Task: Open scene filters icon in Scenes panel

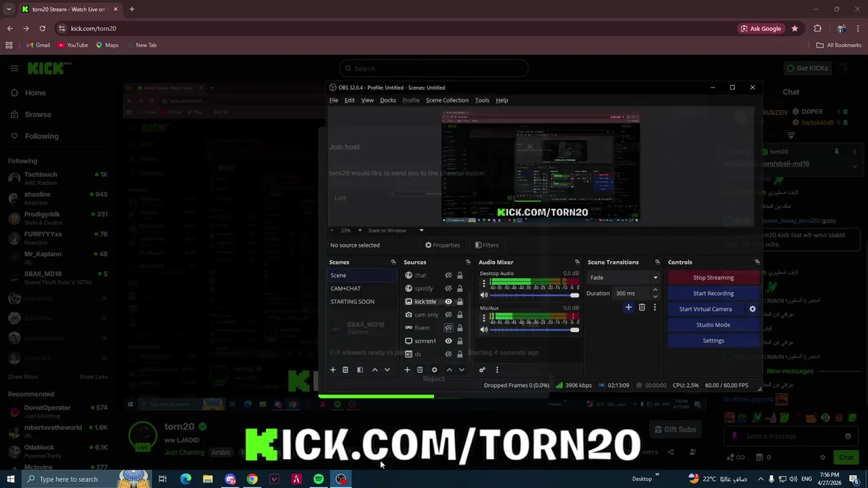Action: [x=360, y=370]
